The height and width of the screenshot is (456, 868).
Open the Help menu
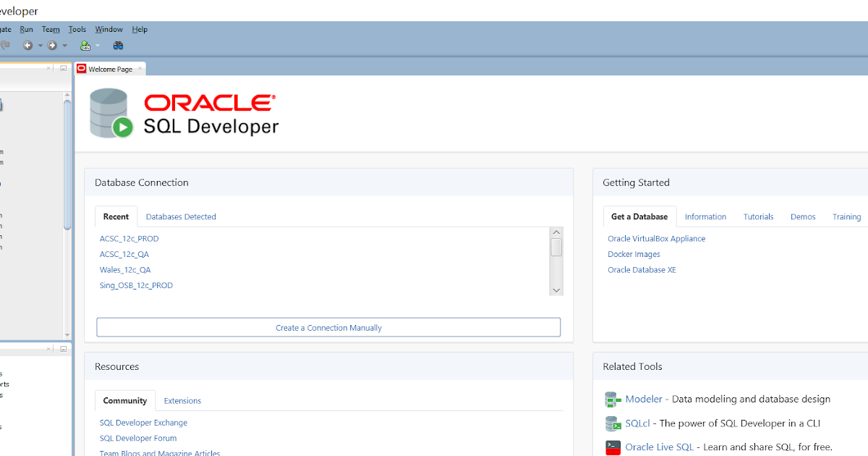coord(140,30)
